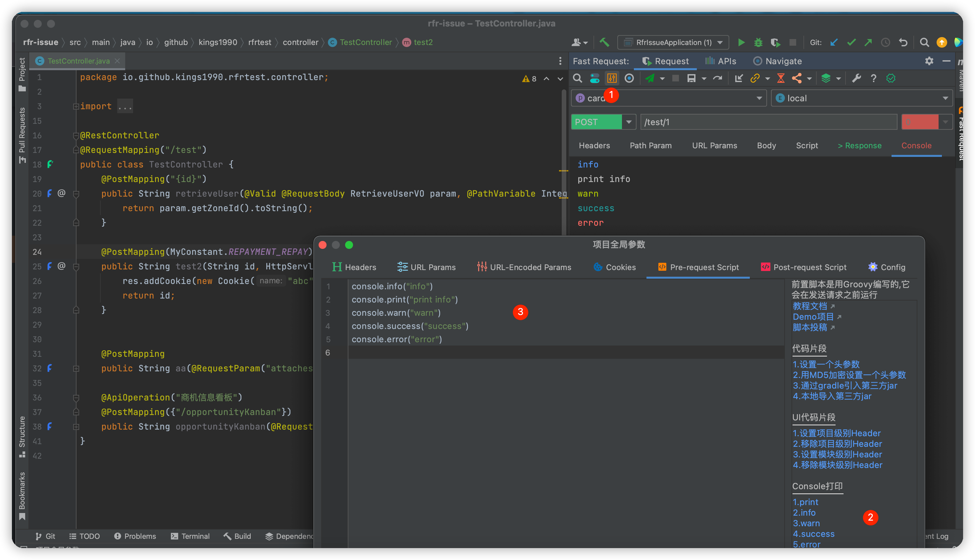This screenshot has width=975, height=560.
Task: Toggle the request parameter filter icon
Action: coord(612,78)
